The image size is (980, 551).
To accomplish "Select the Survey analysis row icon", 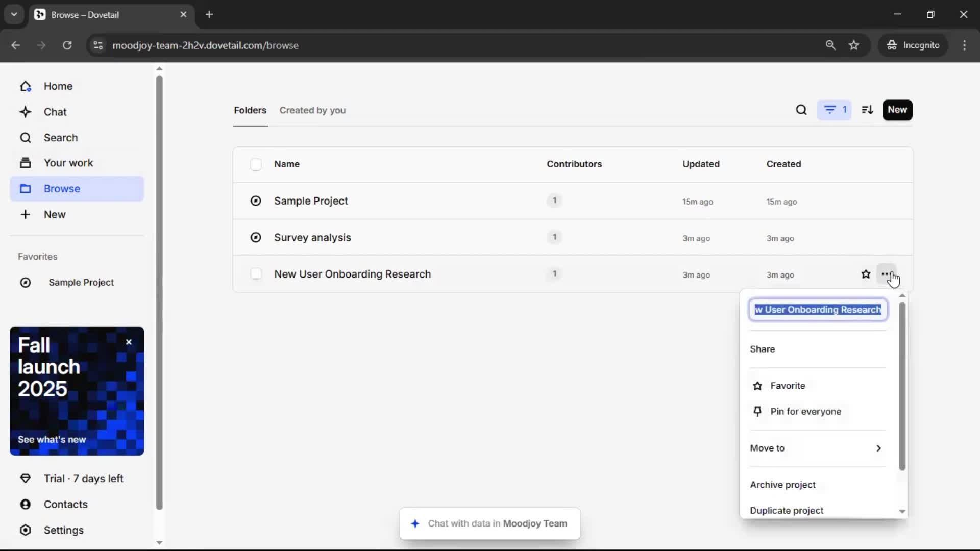I will point(256,238).
